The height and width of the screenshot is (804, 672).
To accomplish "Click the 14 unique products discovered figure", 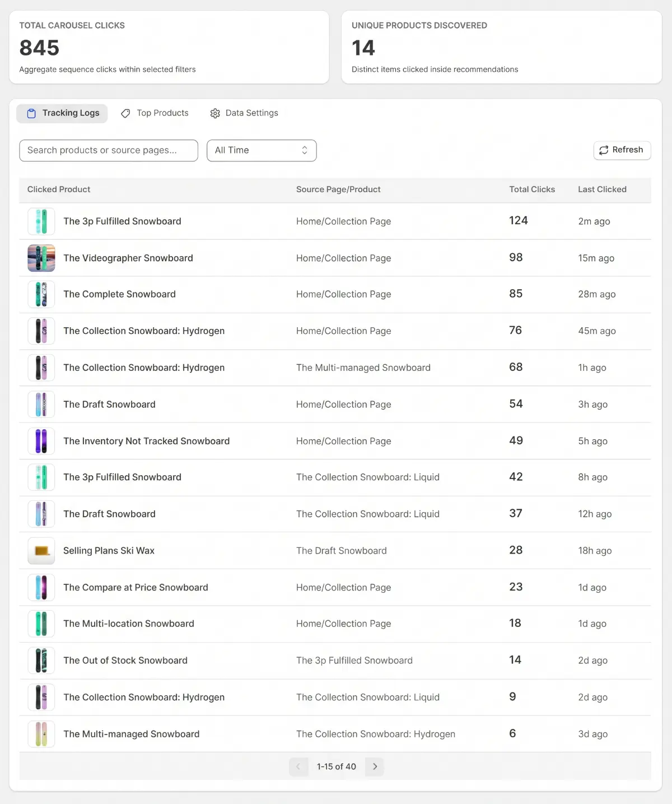I will click(363, 48).
